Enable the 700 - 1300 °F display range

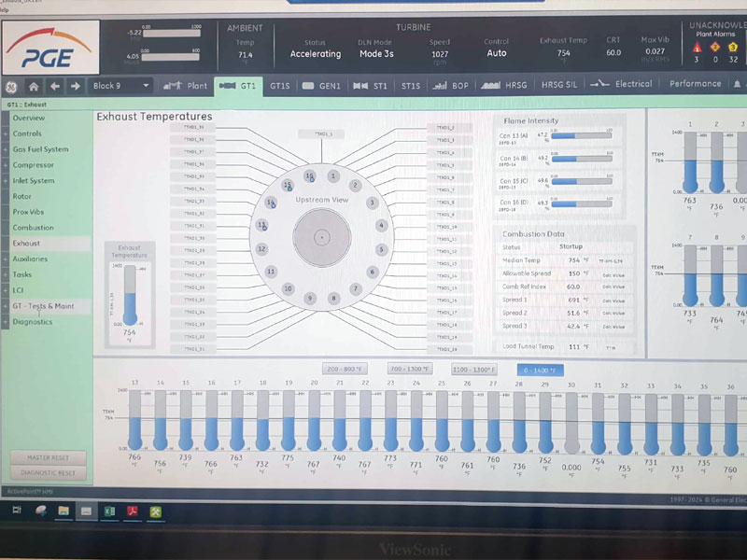(410, 368)
